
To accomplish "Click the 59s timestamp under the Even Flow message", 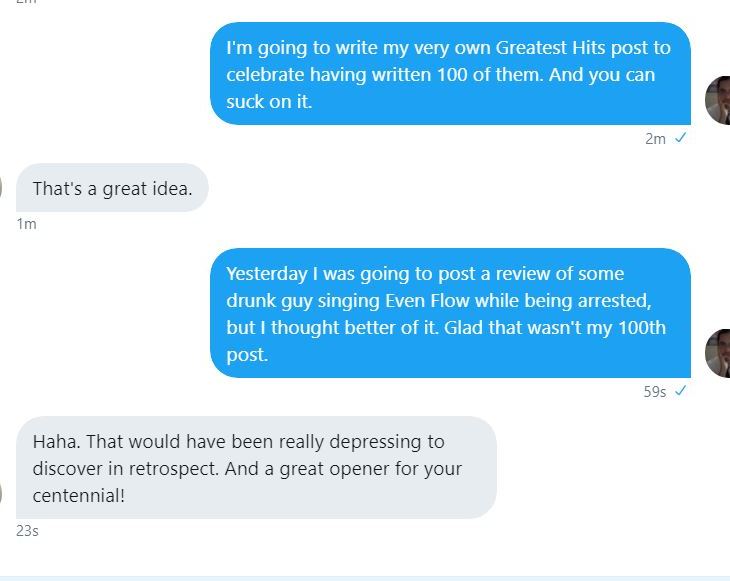I will (654, 392).
